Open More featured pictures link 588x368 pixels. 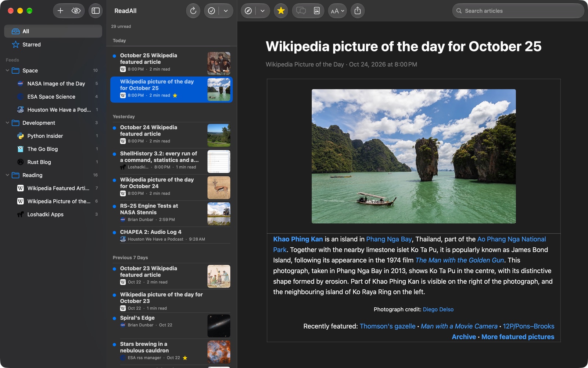click(518, 336)
